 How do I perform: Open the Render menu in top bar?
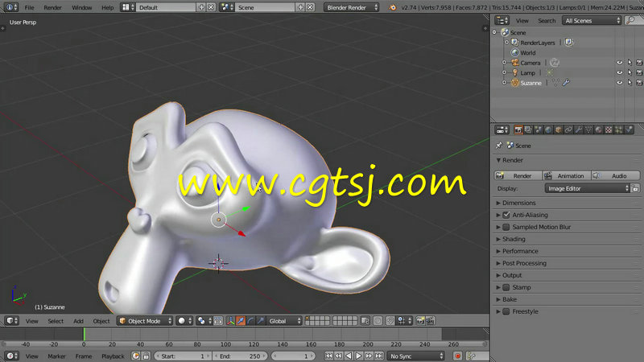tap(52, 7)
